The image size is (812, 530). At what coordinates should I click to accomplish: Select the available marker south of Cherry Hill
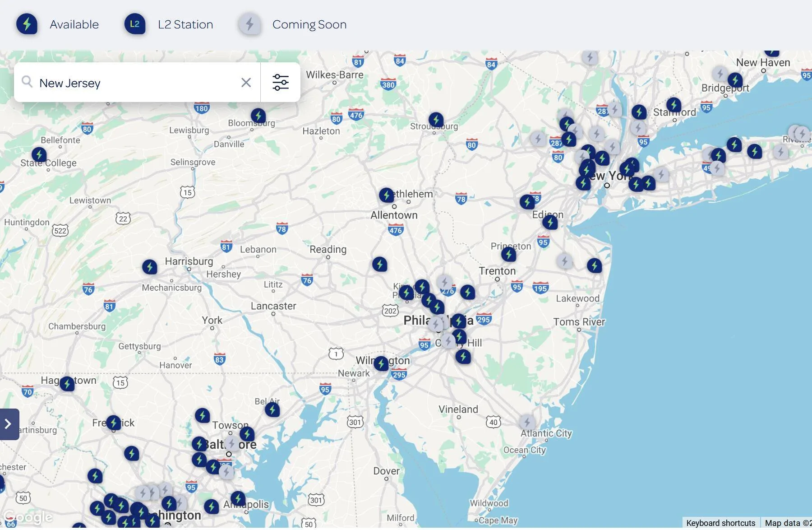tap(463, 357)
